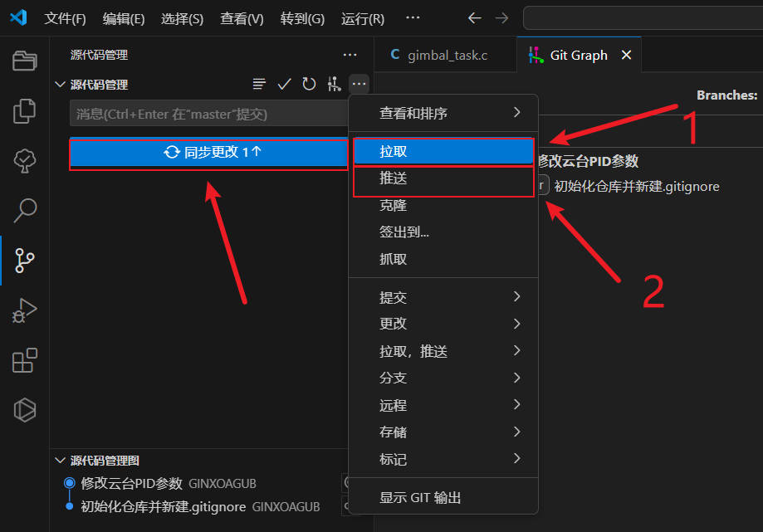Choose 显示 GIT 输出 menu entry
Viewport: 763px width, 532px height.
pyautogui.click(x=420, y=498)
